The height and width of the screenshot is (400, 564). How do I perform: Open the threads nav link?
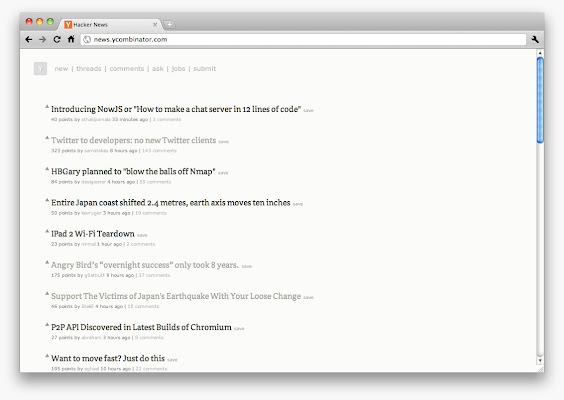(x=88, y=69)
